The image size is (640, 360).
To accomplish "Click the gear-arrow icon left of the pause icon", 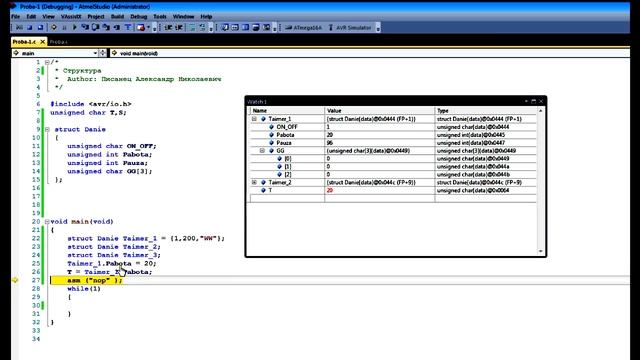I will [53, 27].
